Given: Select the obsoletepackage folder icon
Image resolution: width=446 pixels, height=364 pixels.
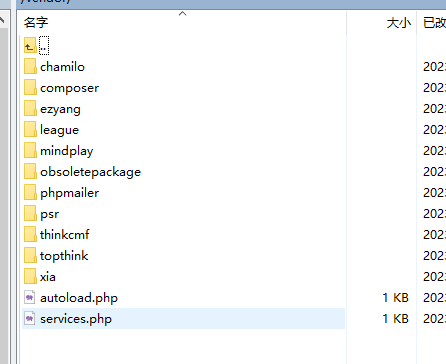Looking at the screenshot, I should pyautogui.click(x=30, y=171).
